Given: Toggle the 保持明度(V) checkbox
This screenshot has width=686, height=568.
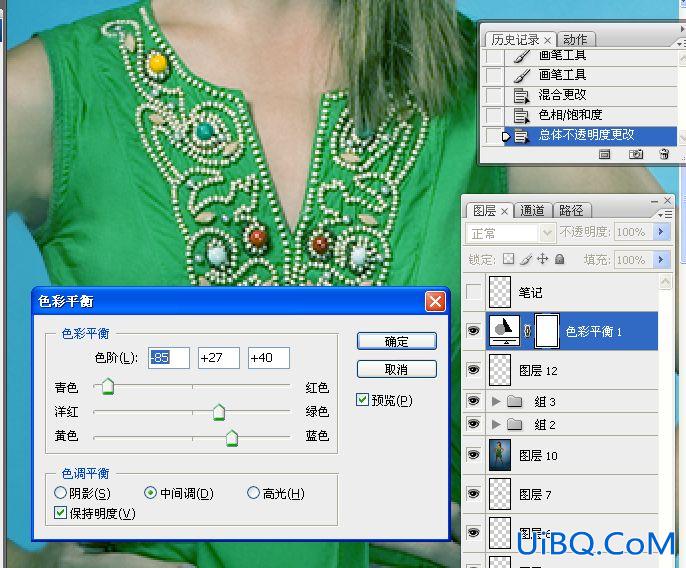Looking at the screenshot, I should 60,512.
